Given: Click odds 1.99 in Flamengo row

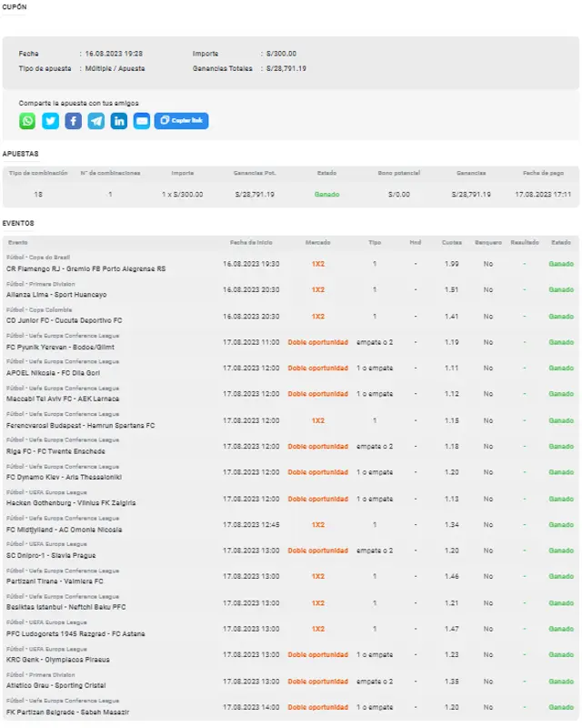Looking at the screenshot, I should 452,264.
